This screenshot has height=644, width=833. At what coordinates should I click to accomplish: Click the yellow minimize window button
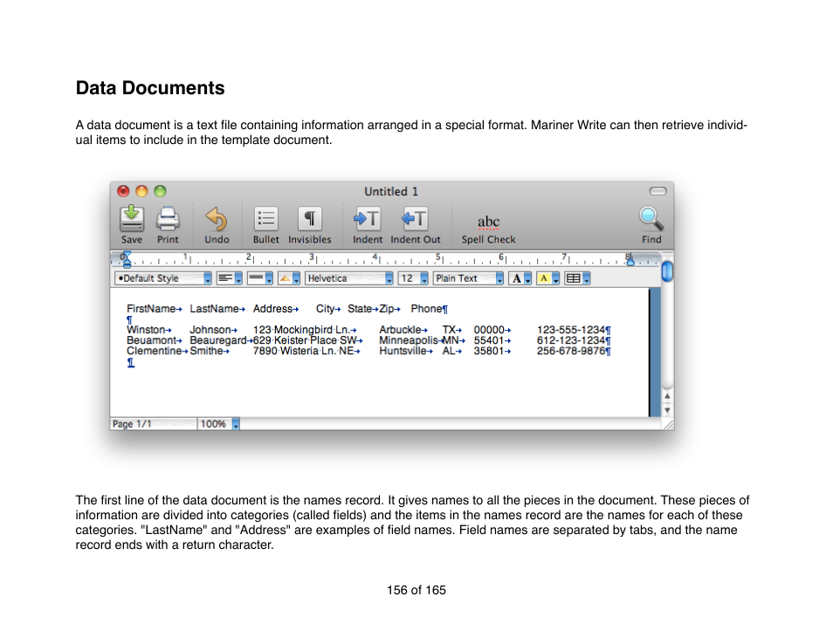(141, 191)
